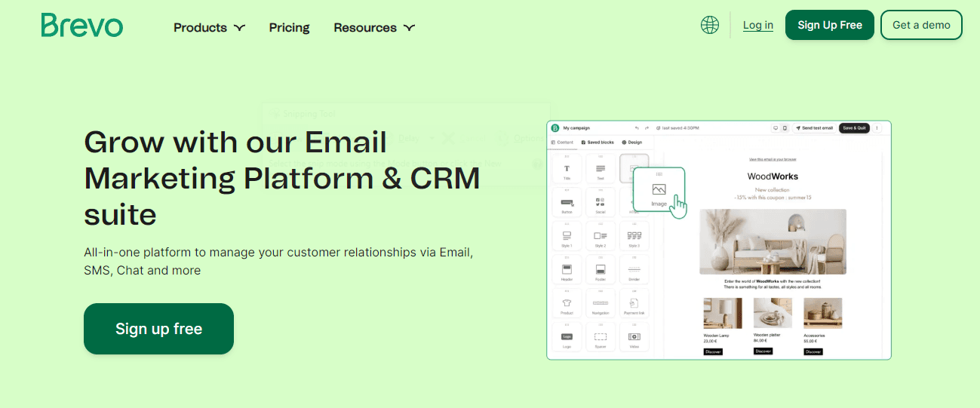Open the Pricing page
Viewport: 980px width, 408px height.
(x=289, y=27)
